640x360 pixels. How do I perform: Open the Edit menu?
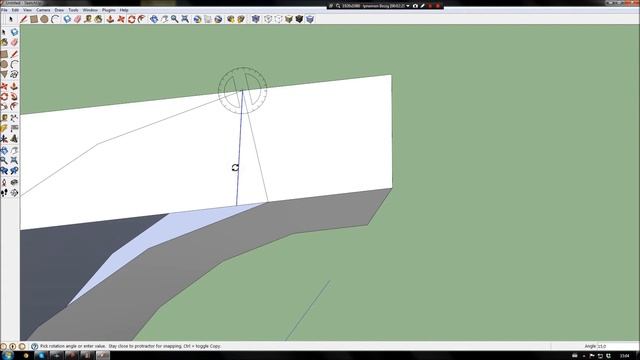point(15,10)
